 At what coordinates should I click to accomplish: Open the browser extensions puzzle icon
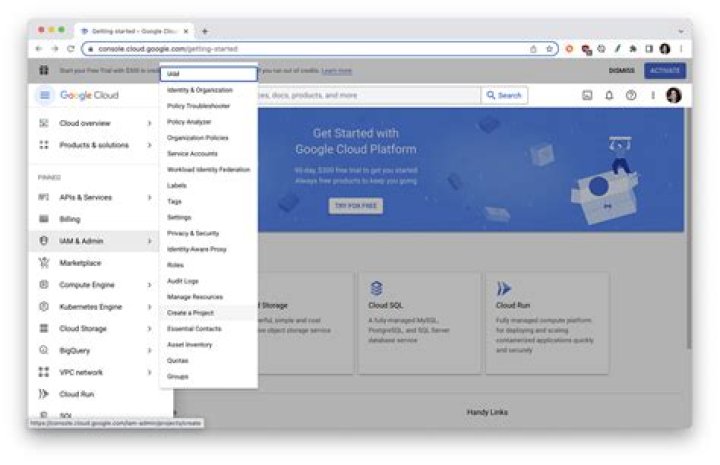click(x=633, y=49)
